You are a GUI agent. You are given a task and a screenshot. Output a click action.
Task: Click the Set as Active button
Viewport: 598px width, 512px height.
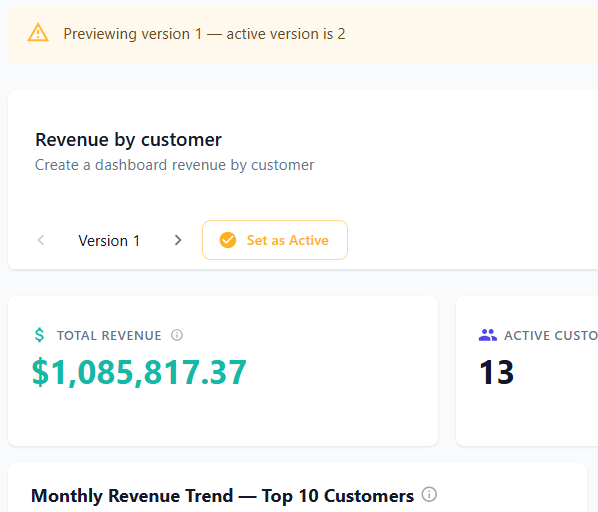(x=275, y=240)
